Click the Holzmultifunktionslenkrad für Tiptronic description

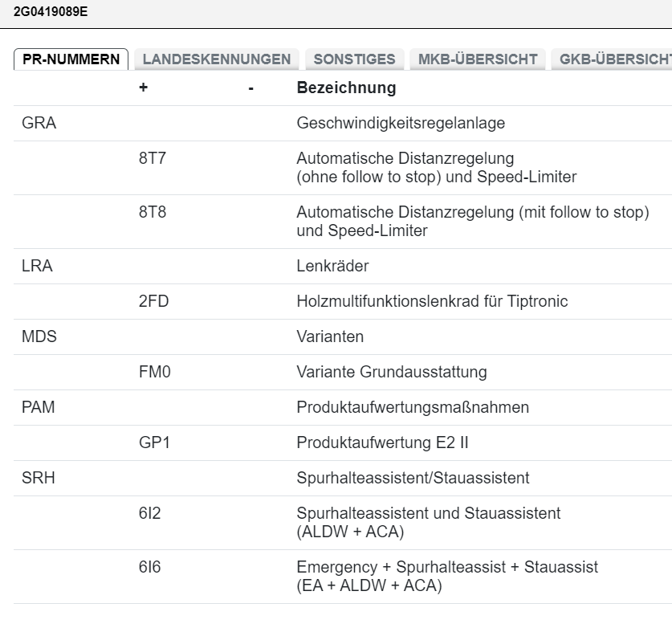(x=432, y=302)
